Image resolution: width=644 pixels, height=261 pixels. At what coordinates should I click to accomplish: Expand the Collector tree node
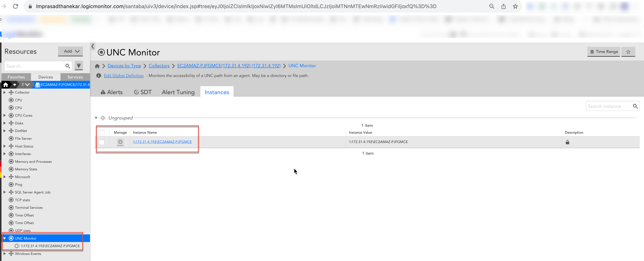4,92
